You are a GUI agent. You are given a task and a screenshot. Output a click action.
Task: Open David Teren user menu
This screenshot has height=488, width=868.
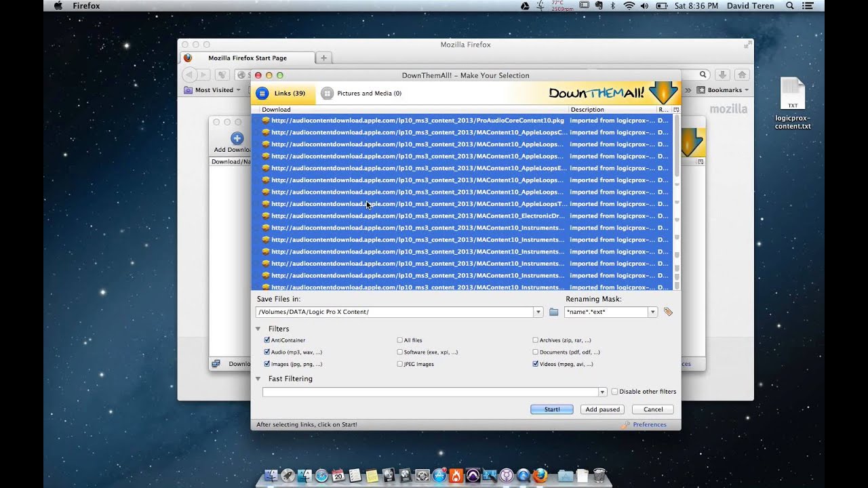point(751,5)
